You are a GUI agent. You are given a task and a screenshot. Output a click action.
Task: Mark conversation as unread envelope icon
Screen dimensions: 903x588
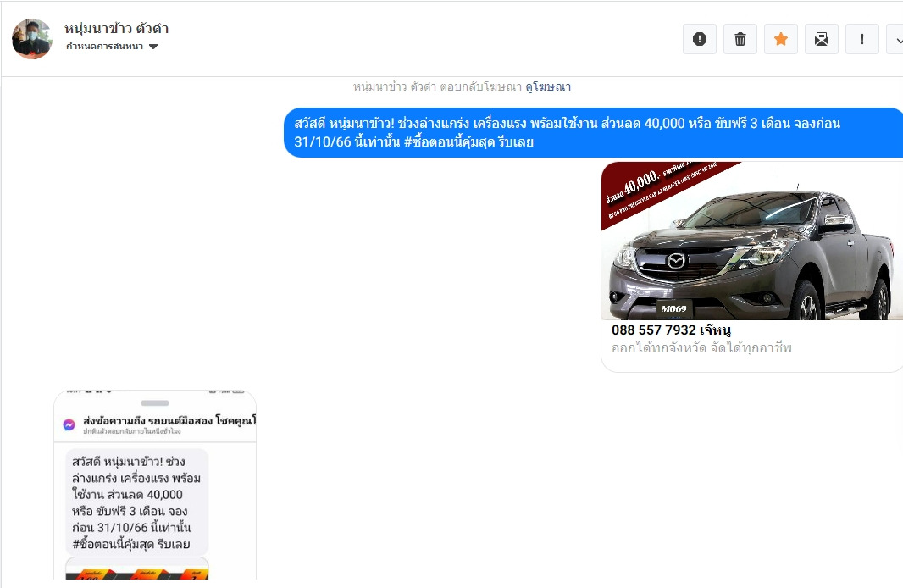(x=821, y=39)
